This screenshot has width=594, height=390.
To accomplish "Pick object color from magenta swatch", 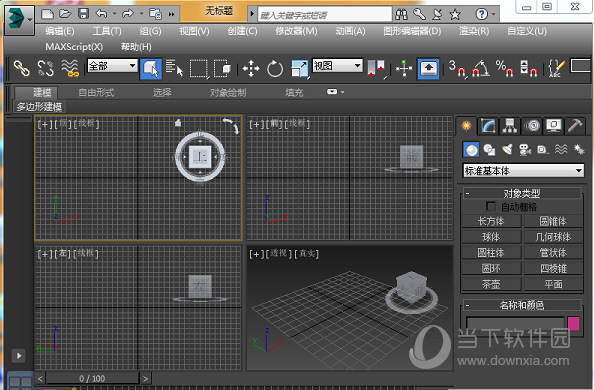I will point(574,324).
